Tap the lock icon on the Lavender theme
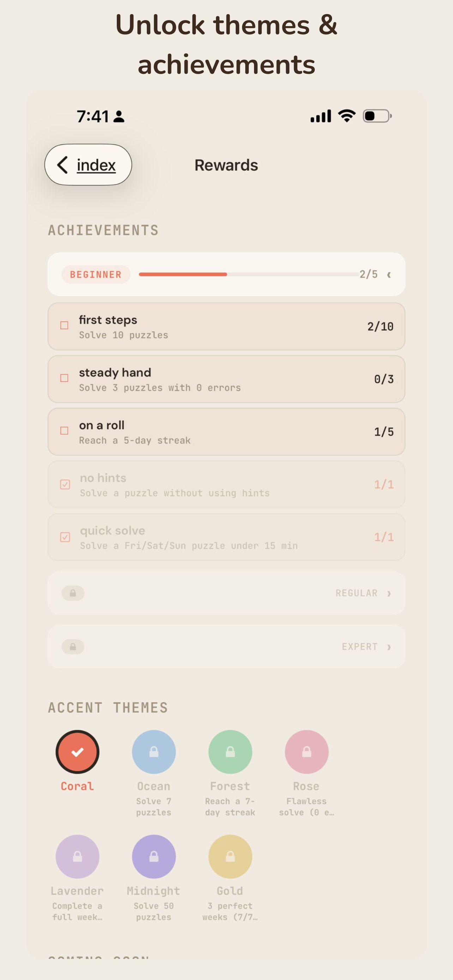This screenshot has height=980, width=453. [78, 857]
